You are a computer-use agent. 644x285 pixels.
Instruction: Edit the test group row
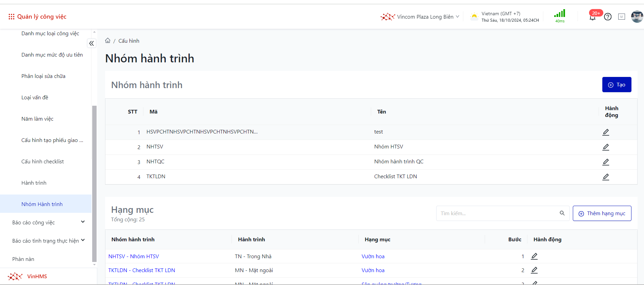(605, 132)
